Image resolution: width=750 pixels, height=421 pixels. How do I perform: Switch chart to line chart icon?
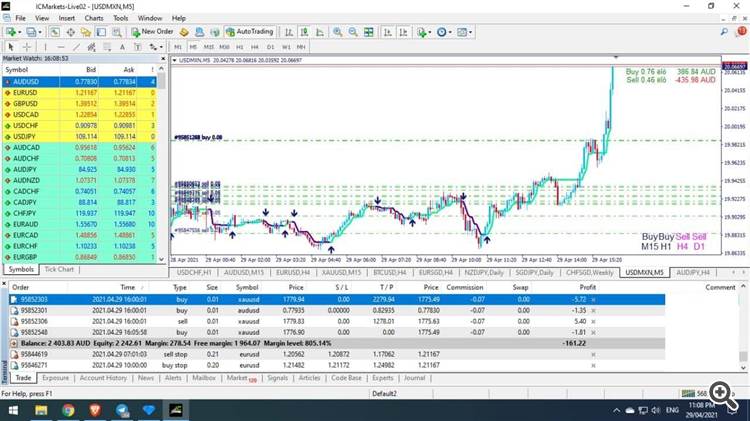tap(320, 32)
